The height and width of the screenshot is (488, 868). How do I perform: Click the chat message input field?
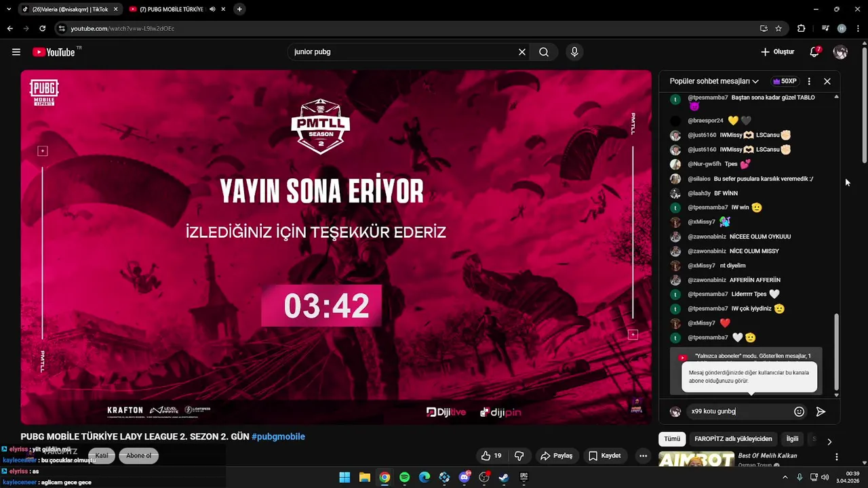click(739, 411)
